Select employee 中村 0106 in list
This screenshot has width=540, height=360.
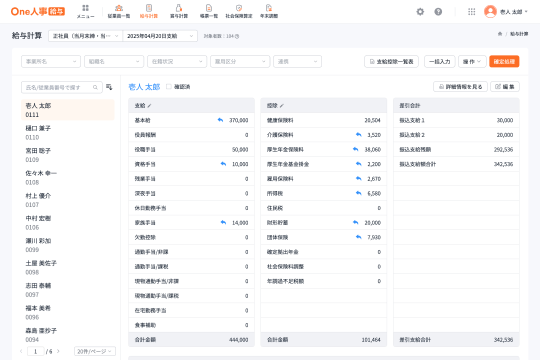coord(68,223)
